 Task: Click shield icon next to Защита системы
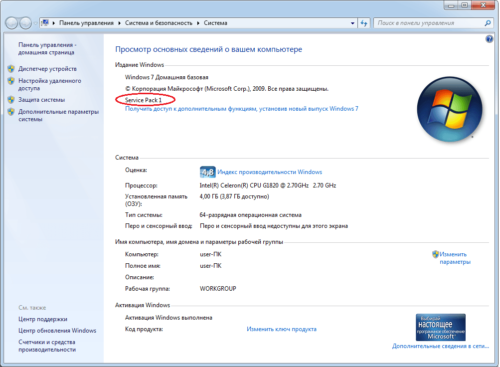[11, 100]
